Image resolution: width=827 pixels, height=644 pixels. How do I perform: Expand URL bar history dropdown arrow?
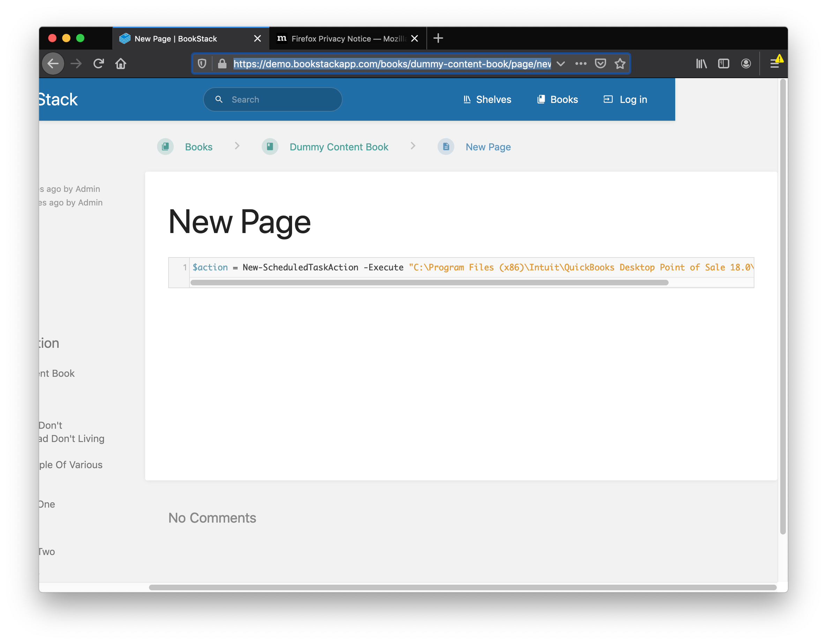561,63
